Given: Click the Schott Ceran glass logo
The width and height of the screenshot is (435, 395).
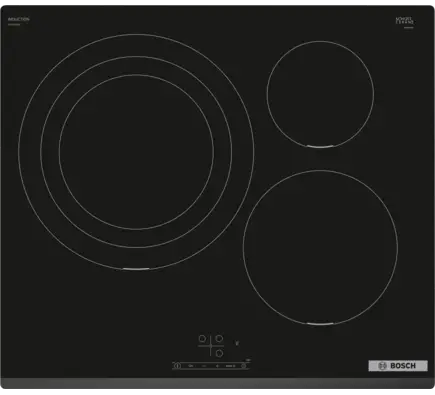Looking at the screenshot, I should pyautogui.click(x=405, y=21).
